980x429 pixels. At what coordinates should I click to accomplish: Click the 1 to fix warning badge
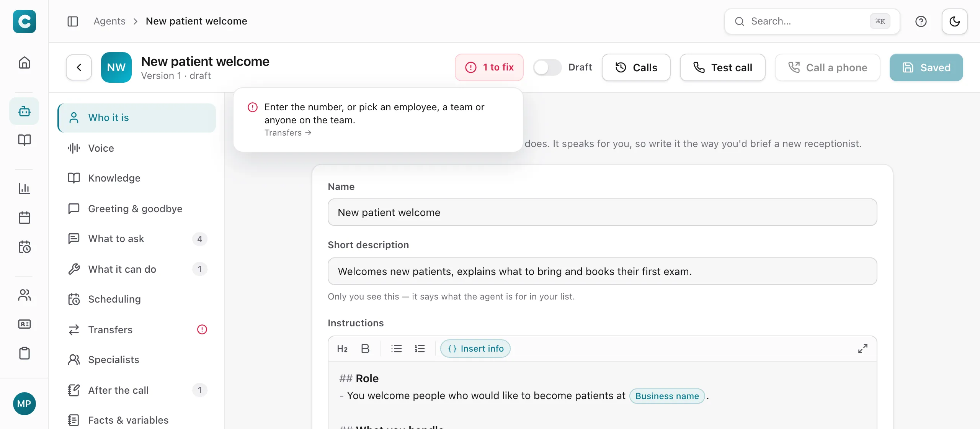(x=489, y=67)
